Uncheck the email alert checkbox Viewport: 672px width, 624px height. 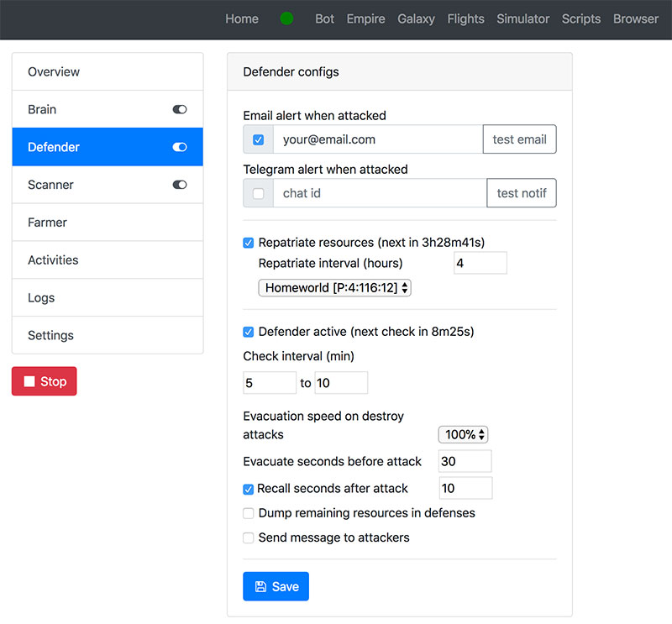(258, 139)
